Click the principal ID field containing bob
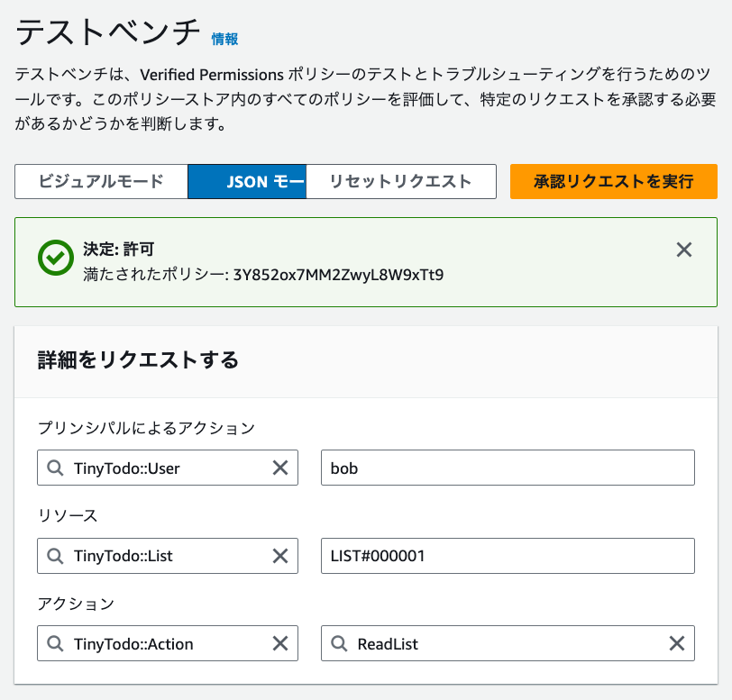732x700 pixels. click(508, 468)
